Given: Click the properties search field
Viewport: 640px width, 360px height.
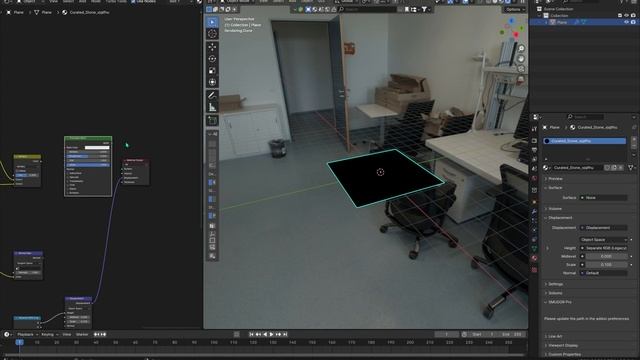Looking at the screenshot, I should pyautogui.click(x=585, y=117).
